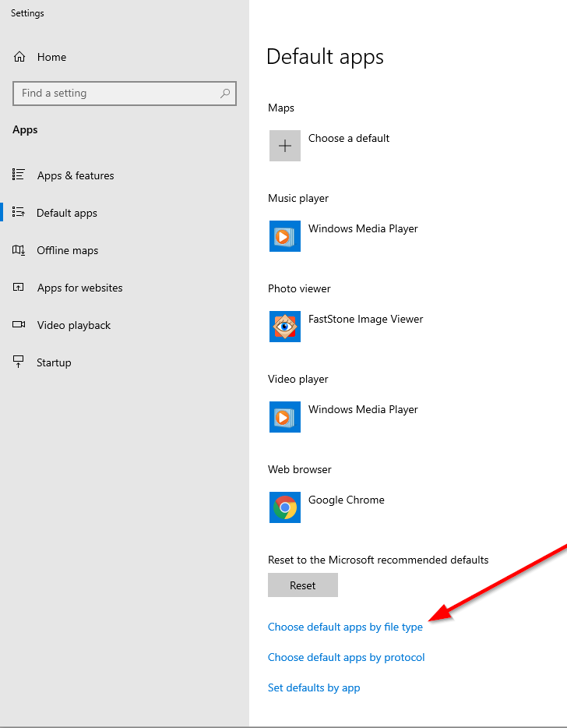Choose a default for Maps
This screenshot has width=567, height=728.
[x=348, y=138]
